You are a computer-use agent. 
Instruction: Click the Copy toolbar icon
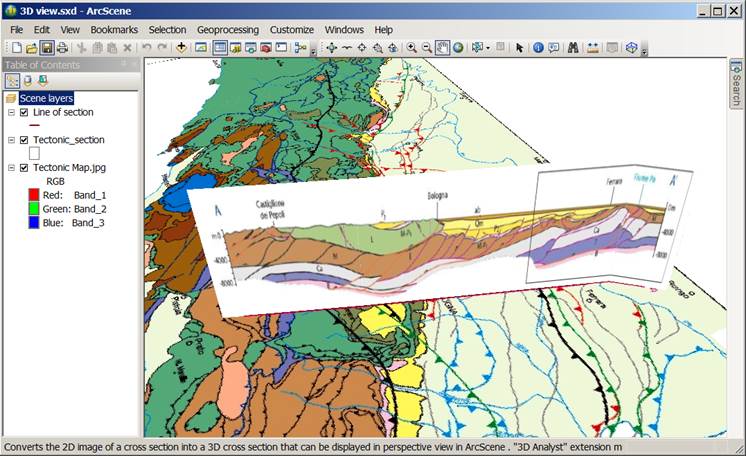tap(97, 48)
